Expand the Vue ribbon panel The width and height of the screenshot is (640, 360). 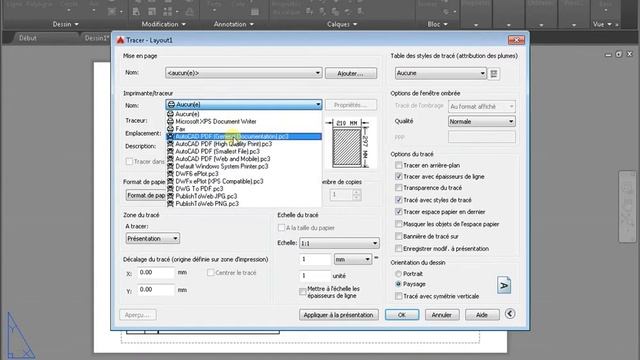click(602, 24)
